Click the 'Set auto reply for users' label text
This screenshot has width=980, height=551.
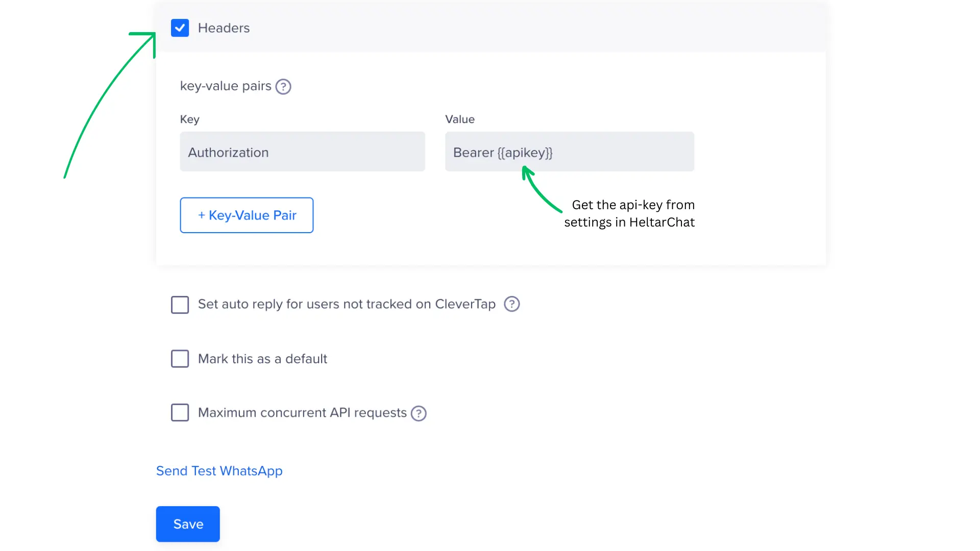coord(347,304)
